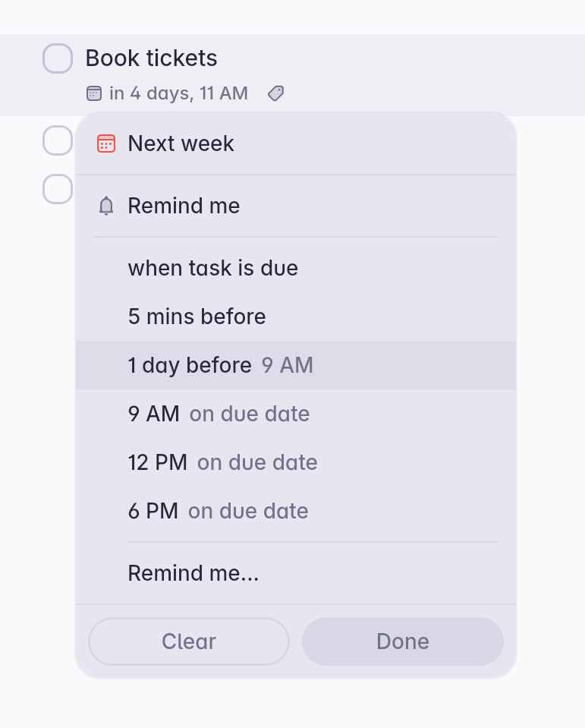The image size is (585, 728).
Task: Clear the current reminder setting
Action: coord(188,641)
